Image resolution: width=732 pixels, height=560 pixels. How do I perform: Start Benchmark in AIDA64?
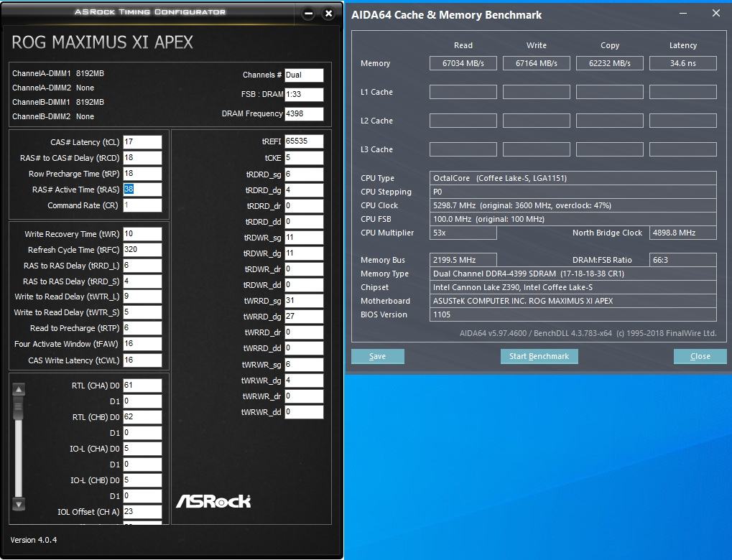(539, 356)
